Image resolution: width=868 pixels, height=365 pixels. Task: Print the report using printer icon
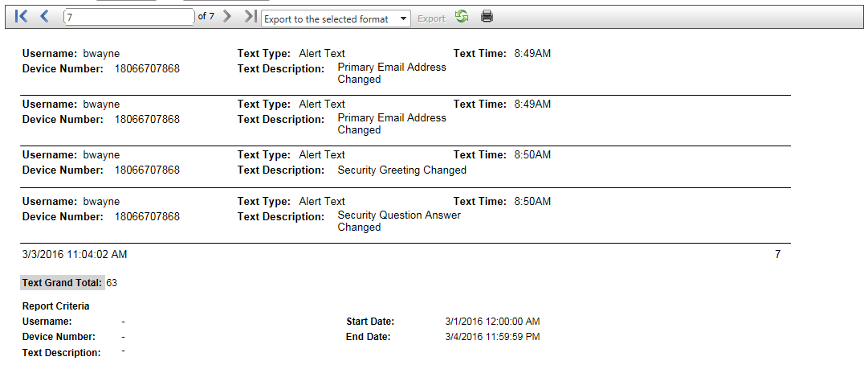pos(487,16)
